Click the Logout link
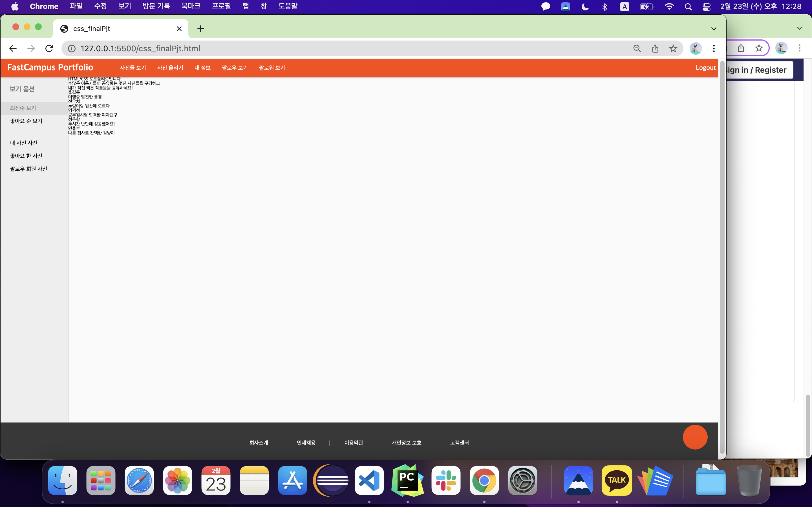This screenshot has height=507, width=812. 705,68
